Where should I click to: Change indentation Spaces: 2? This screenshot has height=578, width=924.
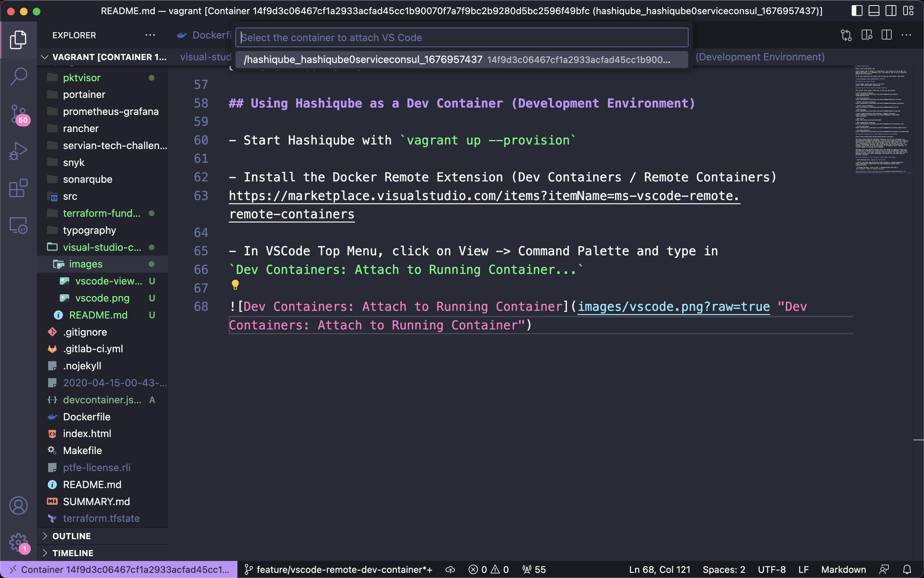point(724,570)
